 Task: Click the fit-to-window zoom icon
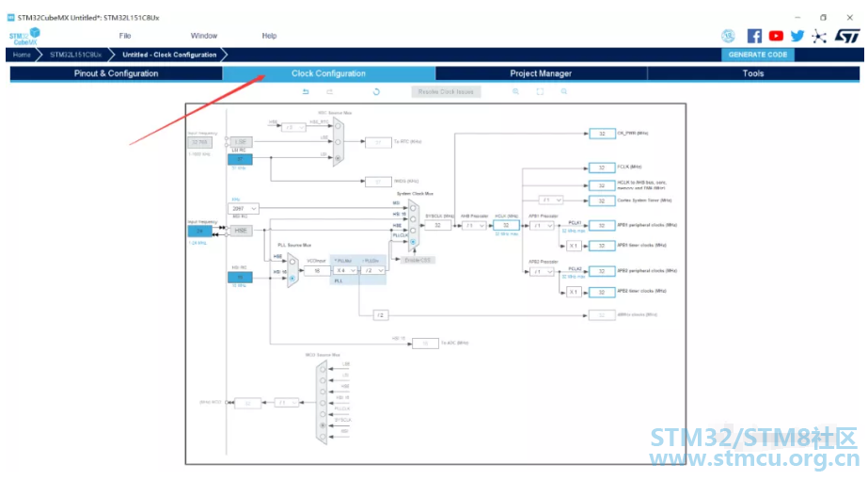[540, 91]
